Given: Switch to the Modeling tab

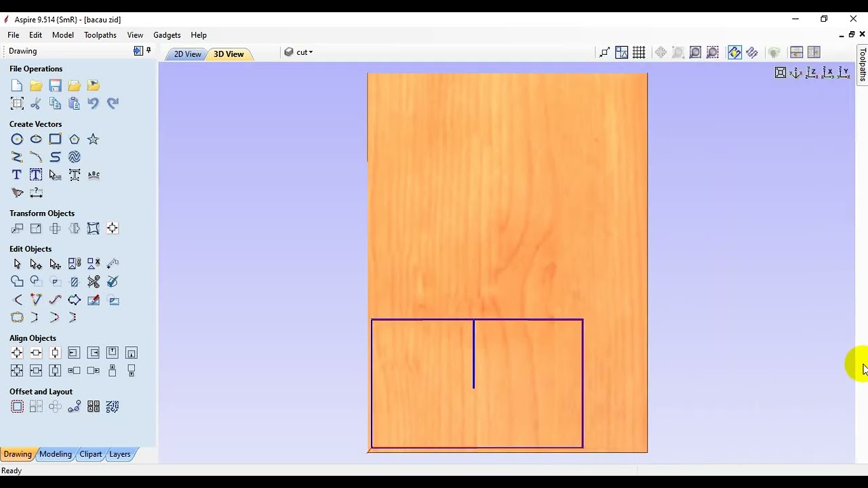Looking at the screenshot, I should pos(56,454).
